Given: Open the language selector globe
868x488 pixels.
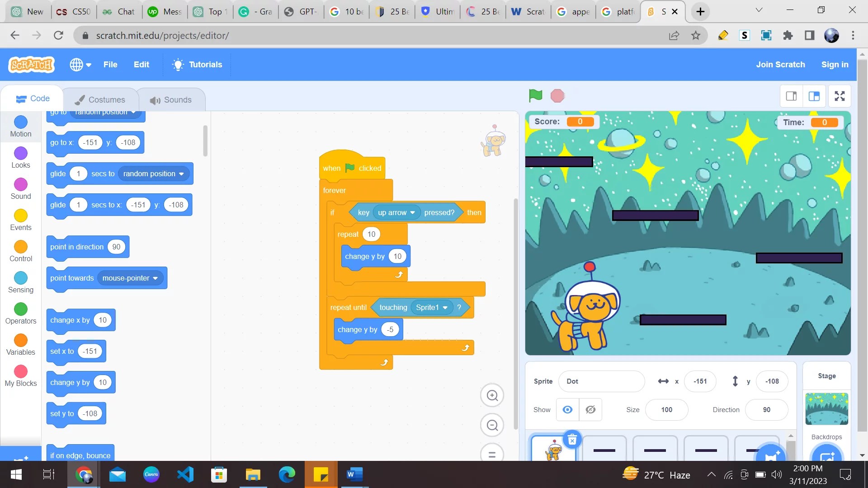Looking at the screenshot, I should click(x=80, y=64).
